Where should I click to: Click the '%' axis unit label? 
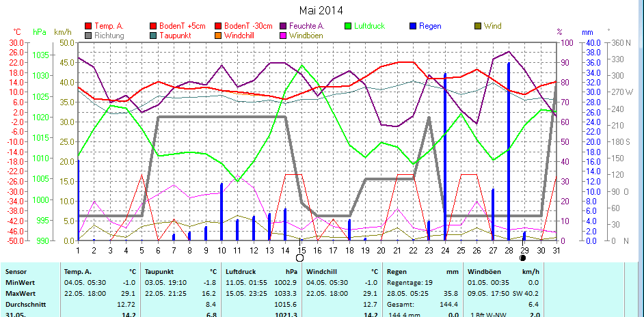[x=559, y=32]
